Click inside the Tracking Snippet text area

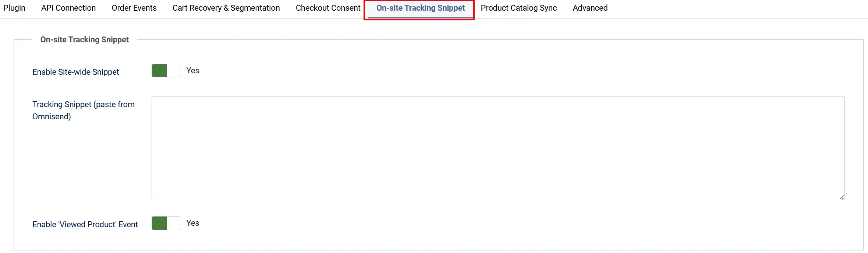click(x=498, y=148)
